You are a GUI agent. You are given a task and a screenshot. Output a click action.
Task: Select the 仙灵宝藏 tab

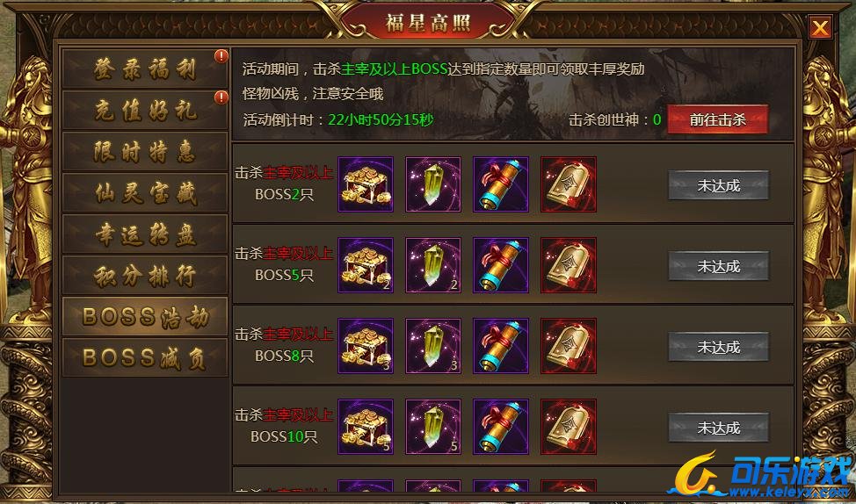coord(145,193)
